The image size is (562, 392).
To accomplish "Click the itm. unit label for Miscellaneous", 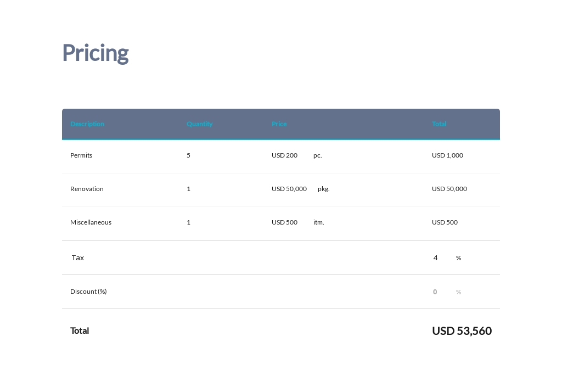I will click(318, 222).
